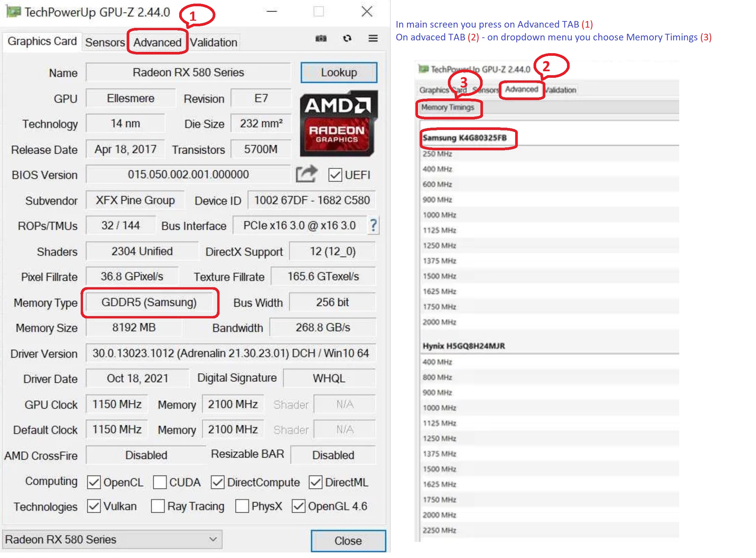Toggle the OpenCL checkbox
Screen dimensions: 756x558
coord(94,483)
